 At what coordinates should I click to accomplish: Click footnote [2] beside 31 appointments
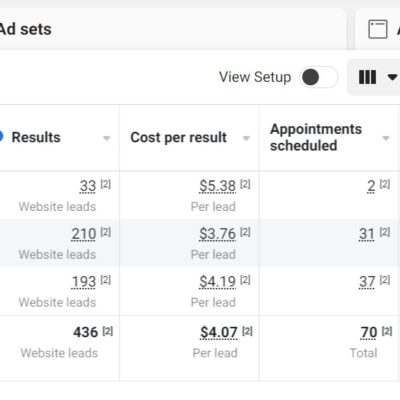385,232
